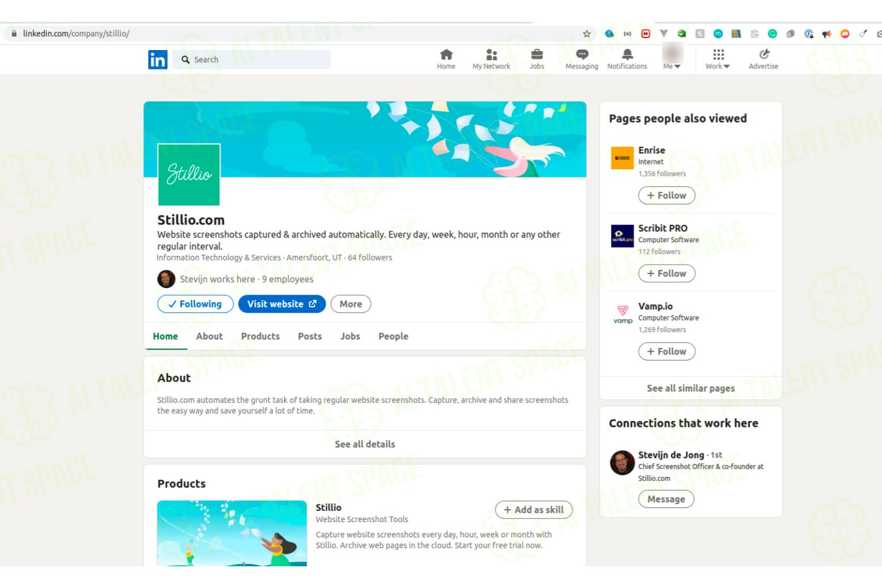This screenshot has width=882, height=588.
Task: Switch to the About tab
Action: (x=209, y=336)
